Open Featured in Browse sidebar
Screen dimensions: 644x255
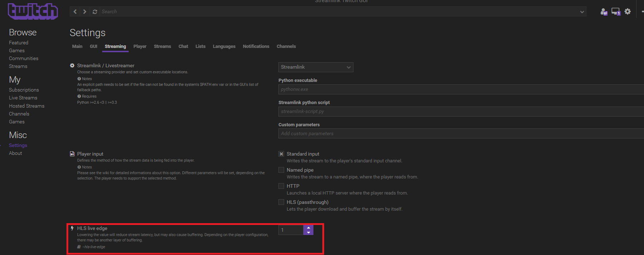coord(19,43)
